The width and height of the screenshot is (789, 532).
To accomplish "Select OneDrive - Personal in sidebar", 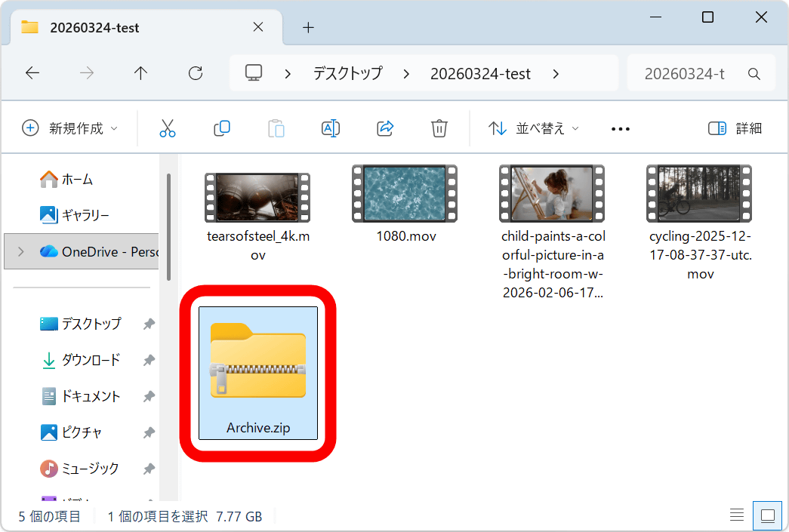I will 82,251.
